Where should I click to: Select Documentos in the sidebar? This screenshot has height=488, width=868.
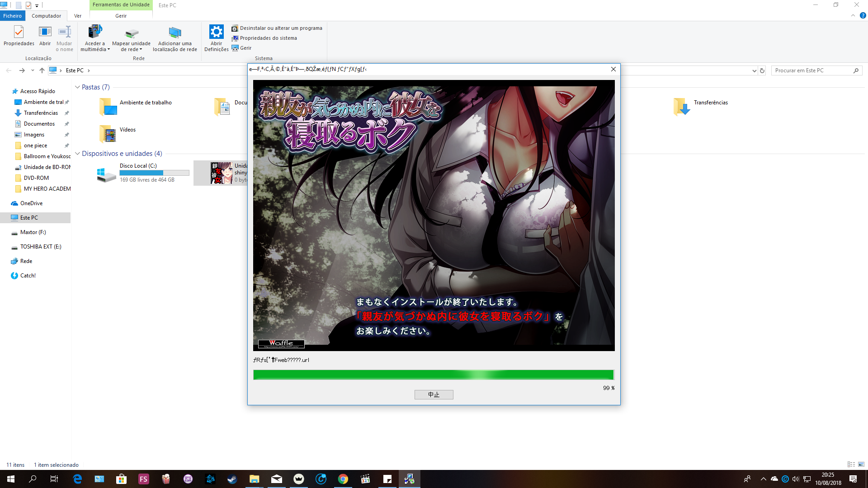tap(39, 124)
